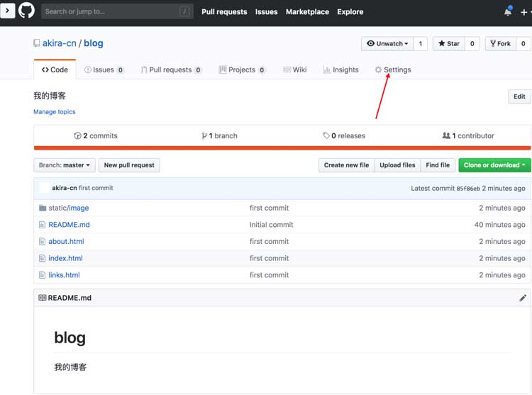Image resolution: width=532 pixels, height=395 pixels.
Task: Click the GitHub Octocat logo
Action: pos(26,10)
